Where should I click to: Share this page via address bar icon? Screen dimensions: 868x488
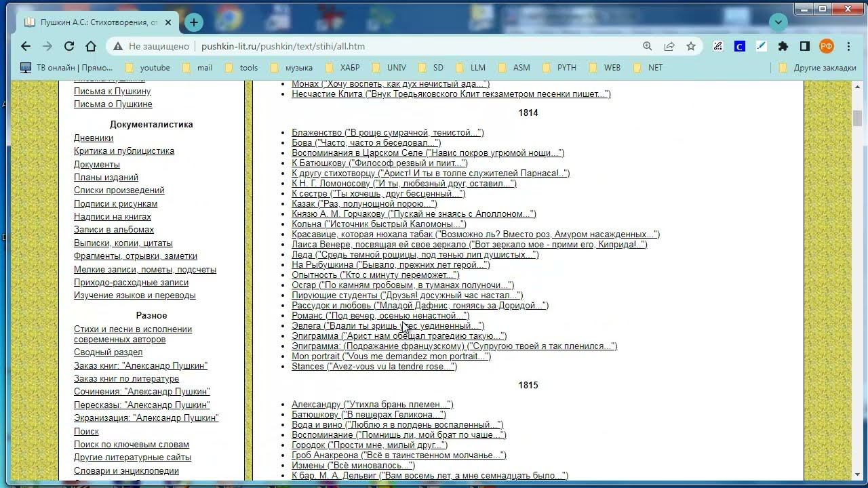click(669, 46)
